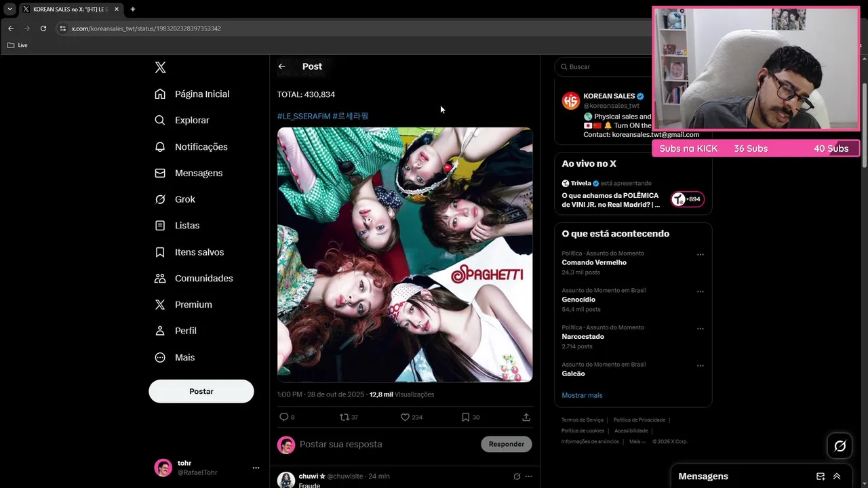868x488 pixels.
Task: Open the #LE_SSERAFIM hashtag link
Action: tap(304, 116)
